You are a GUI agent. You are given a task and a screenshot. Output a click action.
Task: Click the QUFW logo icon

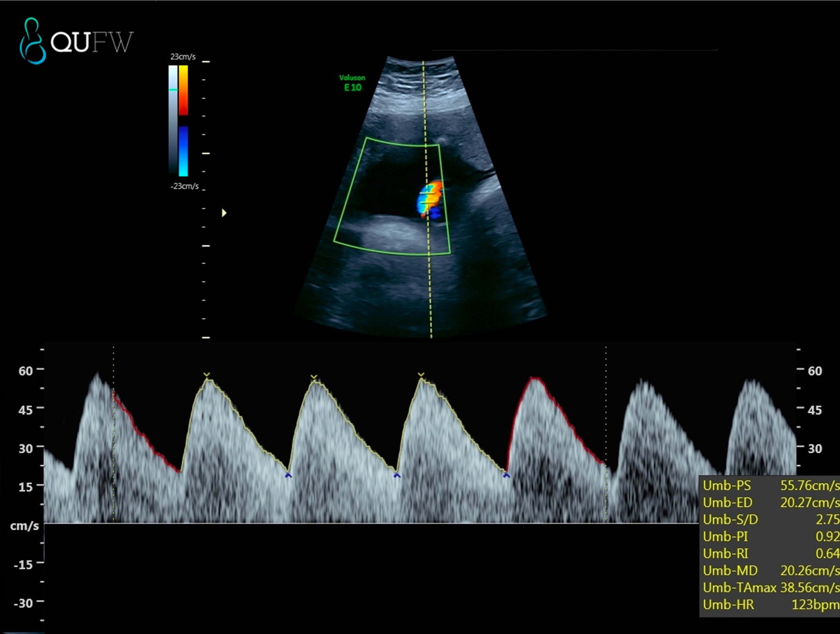pyautogui.click(x=33, y=41)
